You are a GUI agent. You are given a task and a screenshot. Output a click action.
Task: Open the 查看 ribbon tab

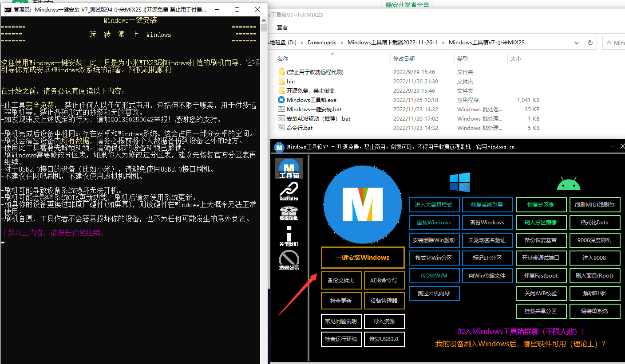point(282,27)
